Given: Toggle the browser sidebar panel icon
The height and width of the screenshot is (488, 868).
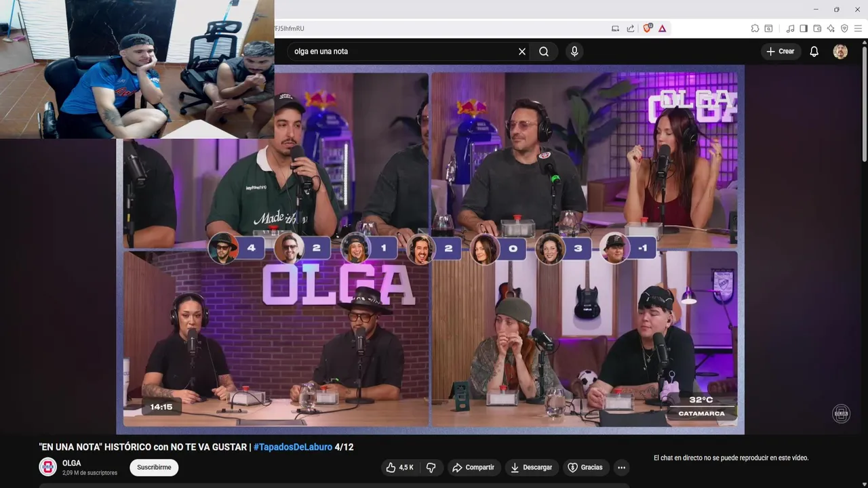Looking at the screenshot, I should coord(804,28).
